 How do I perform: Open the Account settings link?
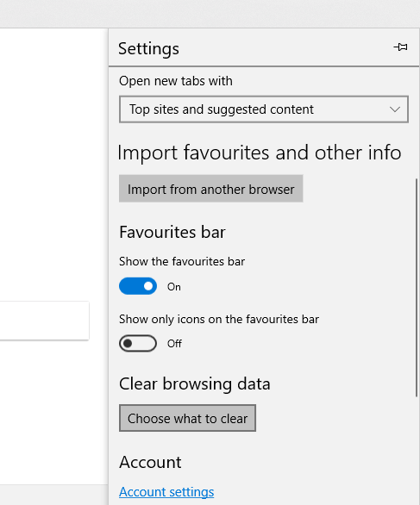166,492
